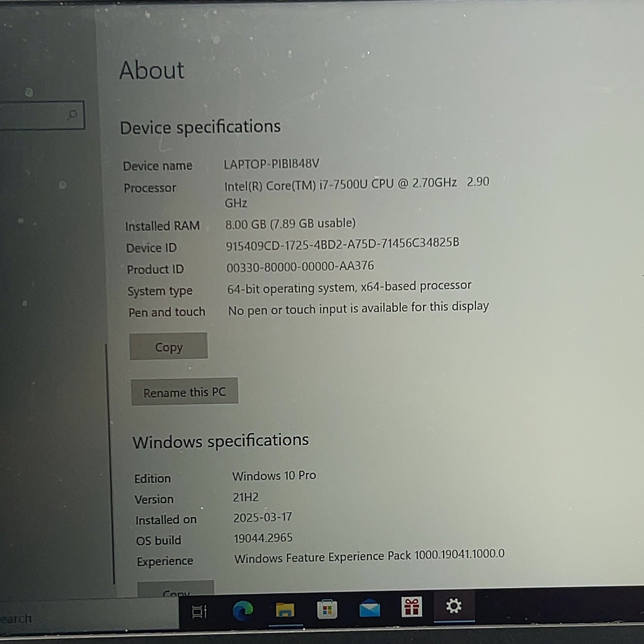Click the Rename this PC button

(x=185, y=392)
